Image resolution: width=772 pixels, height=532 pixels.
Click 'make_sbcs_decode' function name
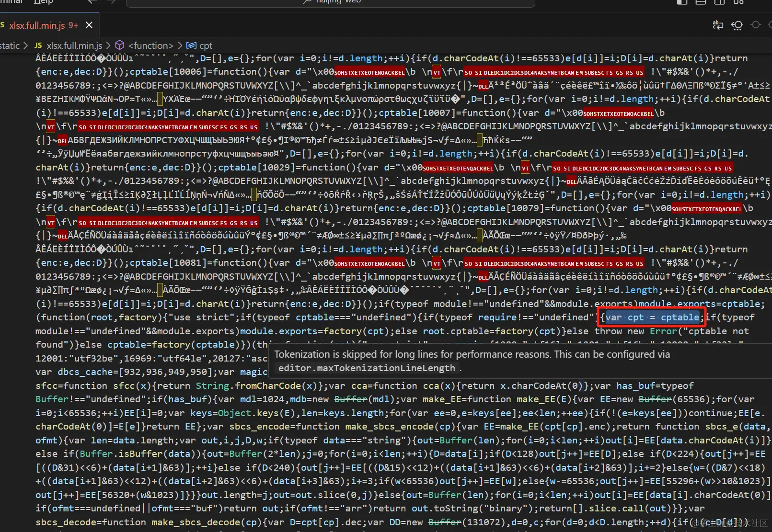196,522
